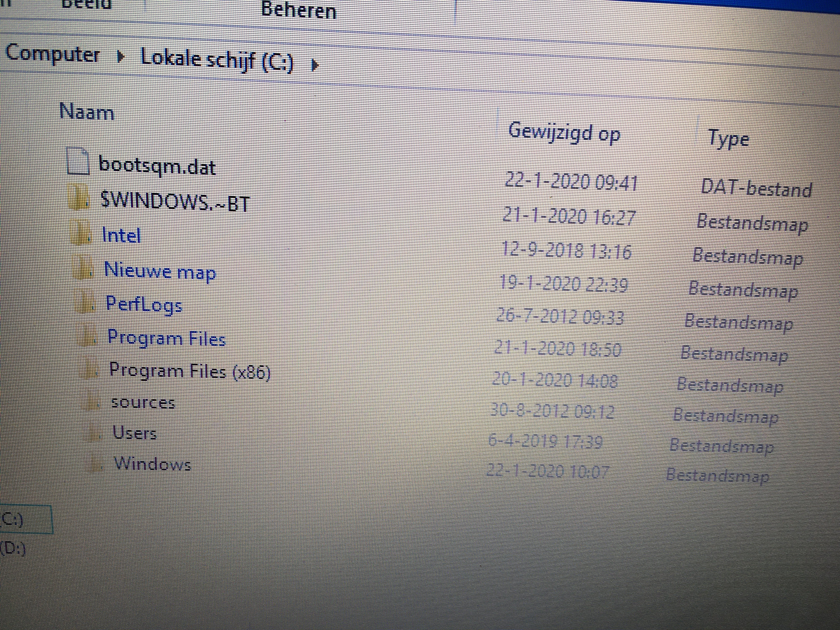Select the sources folder name
This screenshot has height=630, width=840.
click(x=143, y=402)
